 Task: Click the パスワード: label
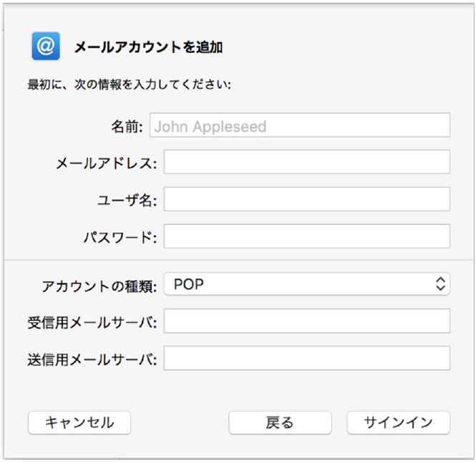pyautogui.click(x=120, y=238)
